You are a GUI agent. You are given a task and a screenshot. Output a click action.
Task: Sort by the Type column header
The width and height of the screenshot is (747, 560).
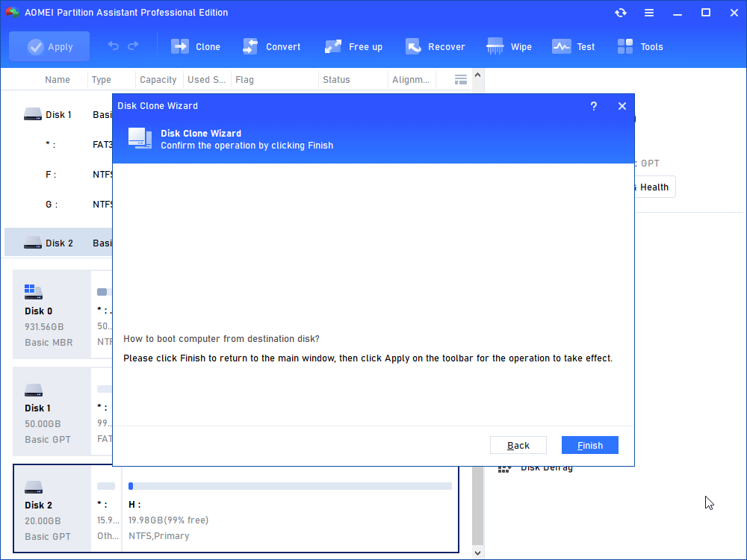coord(102,80)
